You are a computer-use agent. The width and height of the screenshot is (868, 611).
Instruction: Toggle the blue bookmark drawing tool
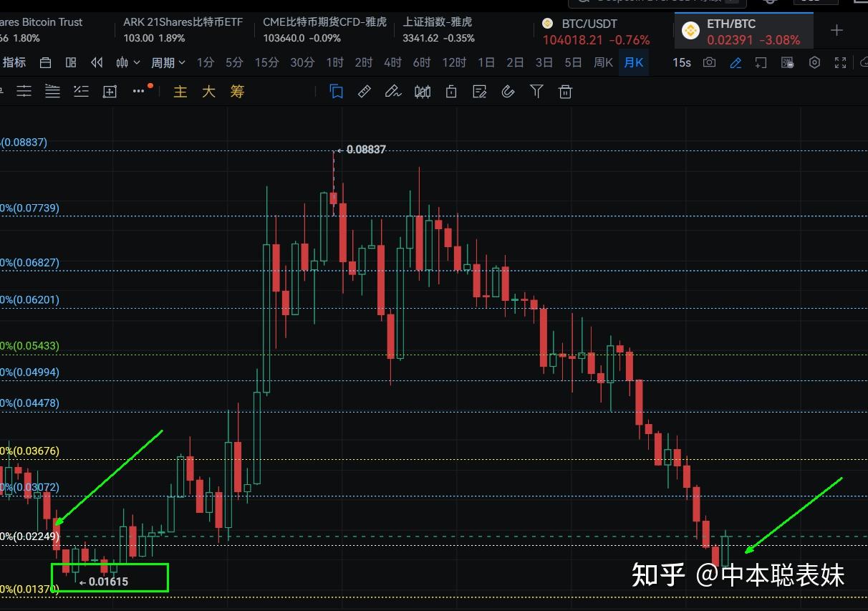336,91
